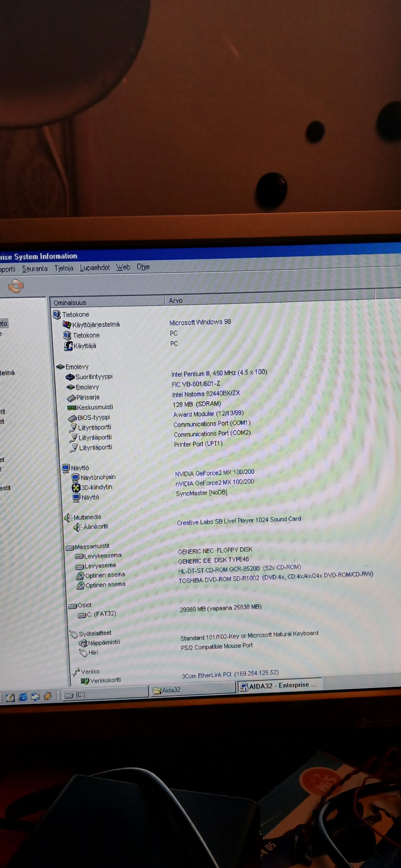Select the BIOS-tyyppi row icon

72,418
